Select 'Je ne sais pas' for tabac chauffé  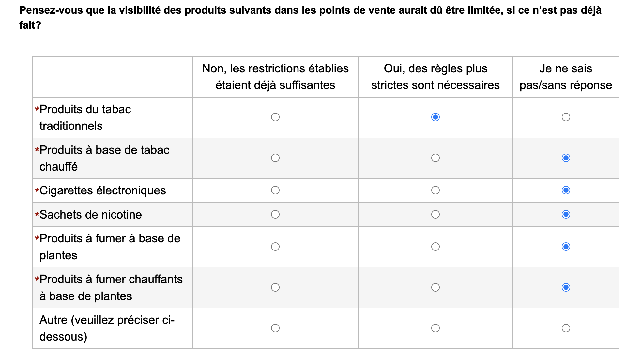566,158
